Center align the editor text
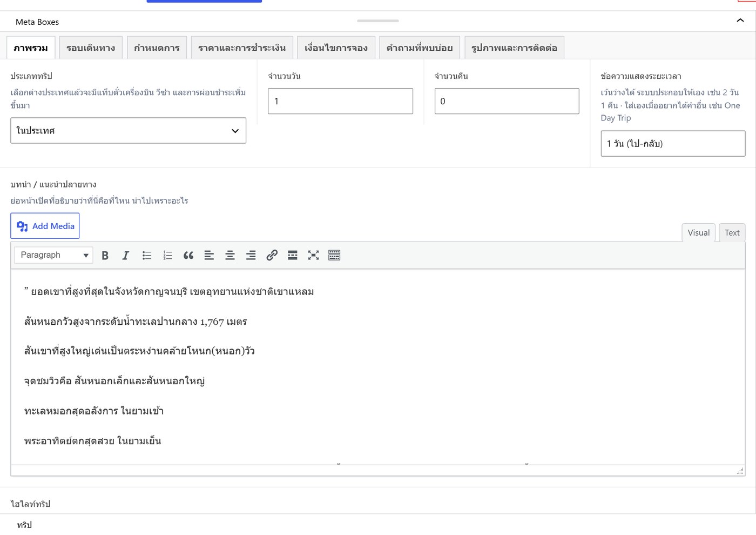The width and height of the screenshot is (756, 535). (x=230, y=255)
